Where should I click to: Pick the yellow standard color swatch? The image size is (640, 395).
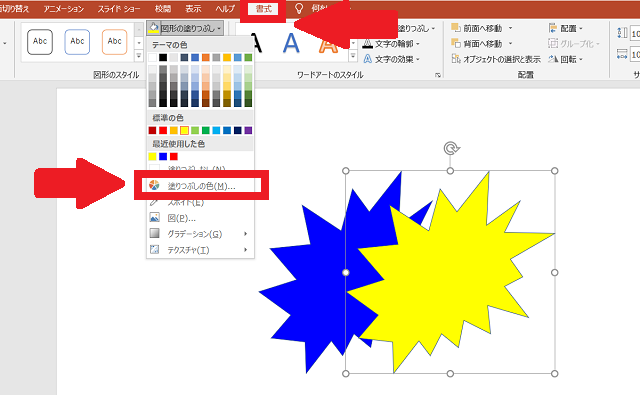pyautogui.click(x=184, y=130)
